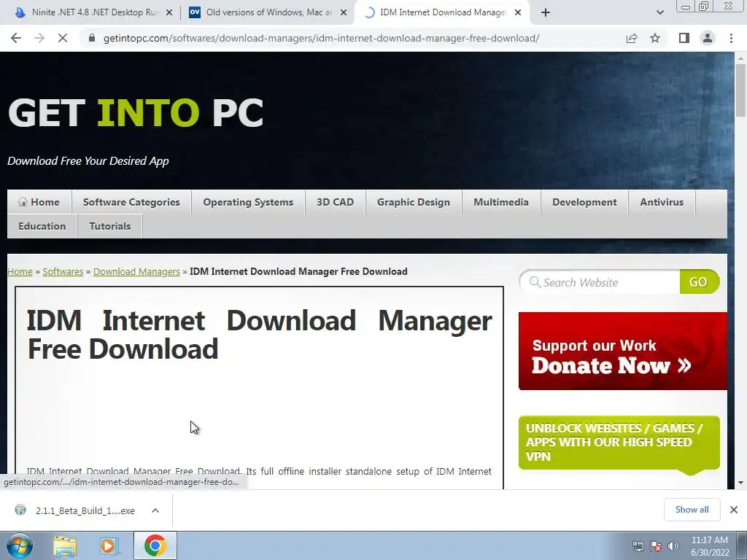Select the IDM Internet Download Manager tab
747x560 pixels.
[x=443, y=12]
